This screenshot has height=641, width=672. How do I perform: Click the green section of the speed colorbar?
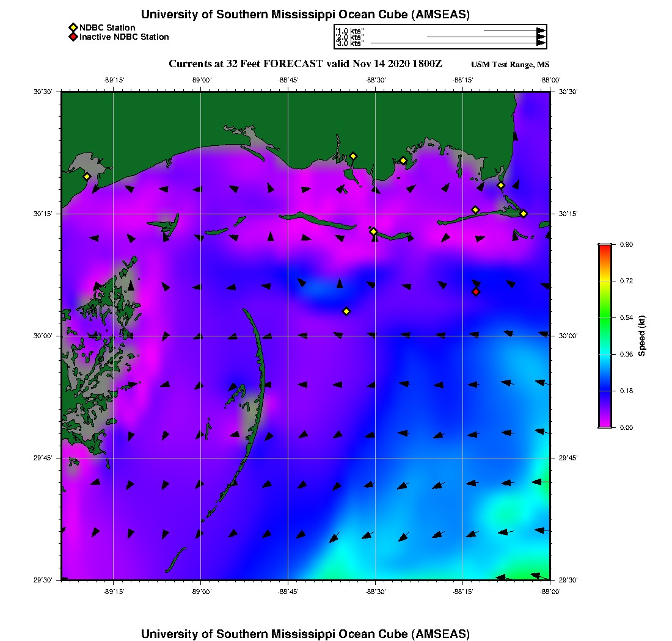[605, 317]
